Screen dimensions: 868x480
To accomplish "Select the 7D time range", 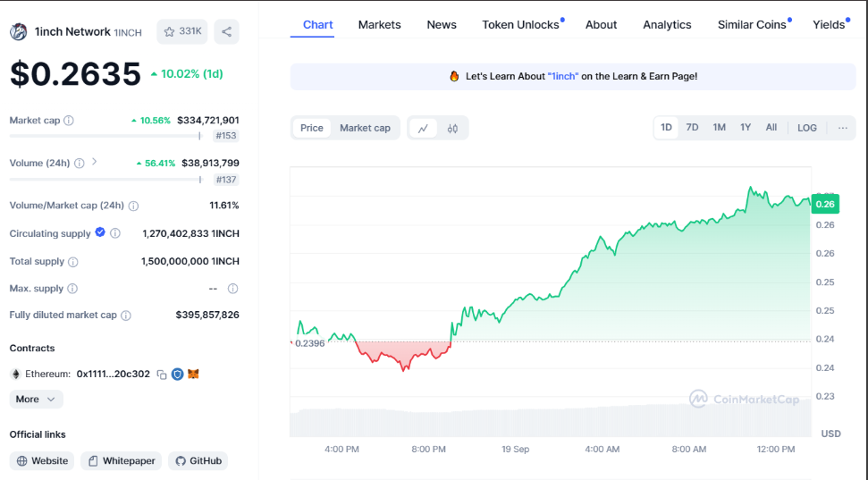I will pos(692,127).
